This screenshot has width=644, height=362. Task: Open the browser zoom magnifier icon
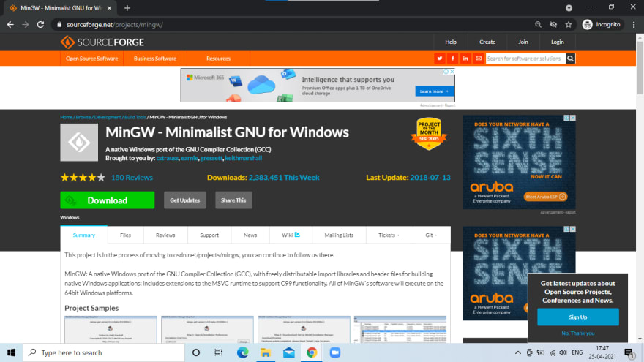[x=538, y=25]
